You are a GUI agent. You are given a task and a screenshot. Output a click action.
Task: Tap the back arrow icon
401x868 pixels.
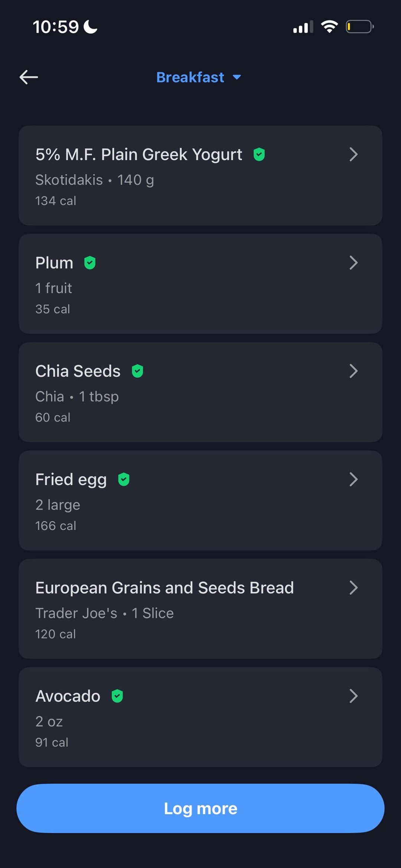point(29,77)
